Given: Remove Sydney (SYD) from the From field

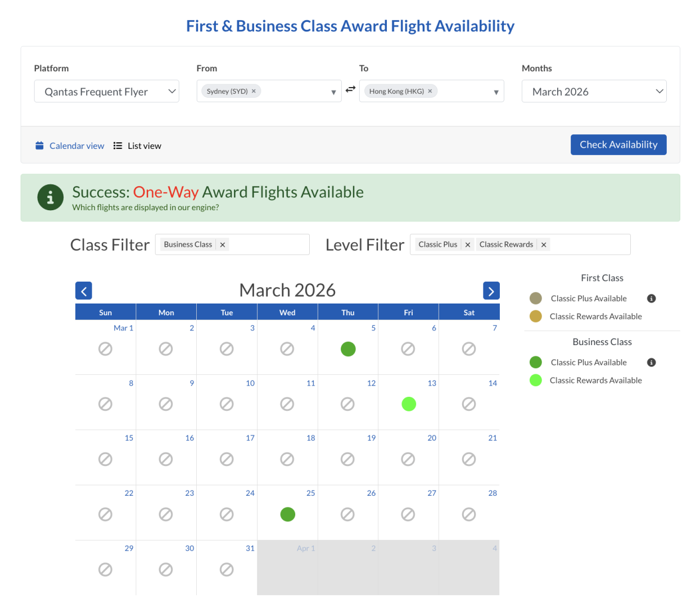Looking at the screenshot, I should 254,91.
